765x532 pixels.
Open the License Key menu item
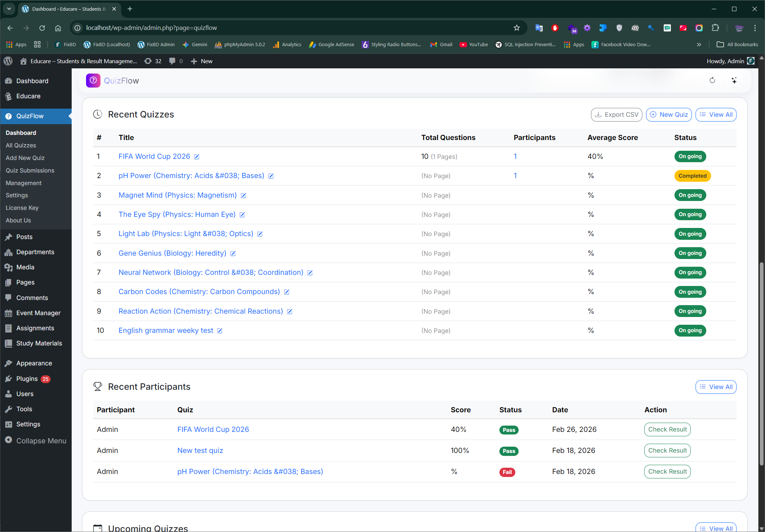pos(22,208)
